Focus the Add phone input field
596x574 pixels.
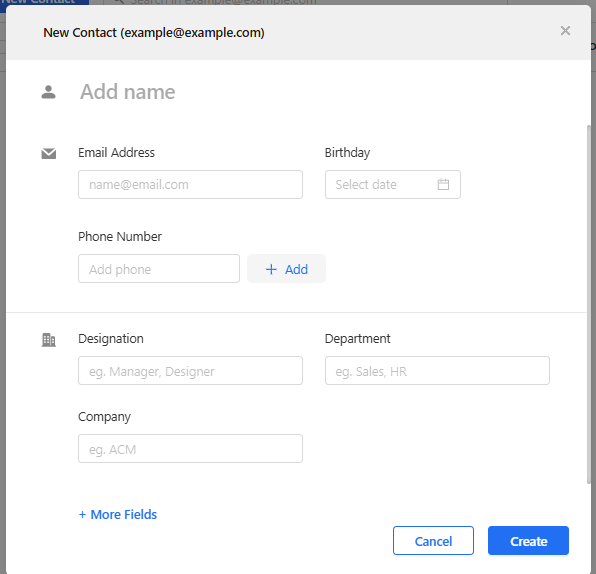(x=159, y=269)
